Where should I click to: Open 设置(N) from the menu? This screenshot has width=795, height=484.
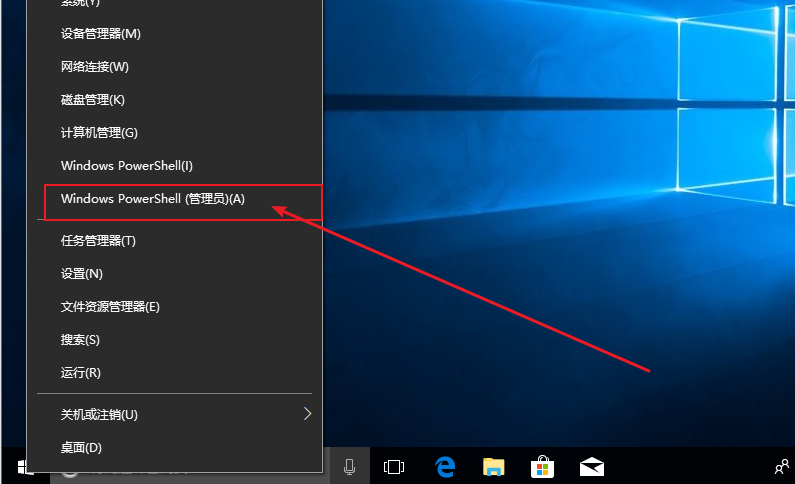(82, 274)
